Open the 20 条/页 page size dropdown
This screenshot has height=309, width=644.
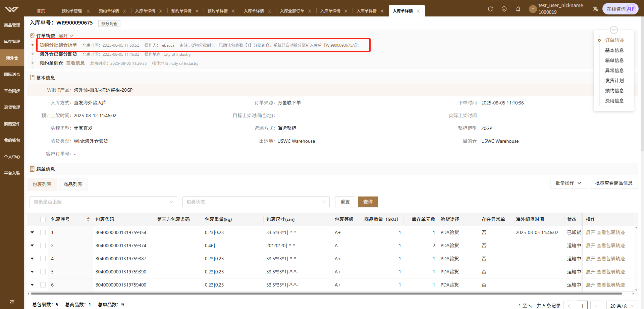pos(622,306)
